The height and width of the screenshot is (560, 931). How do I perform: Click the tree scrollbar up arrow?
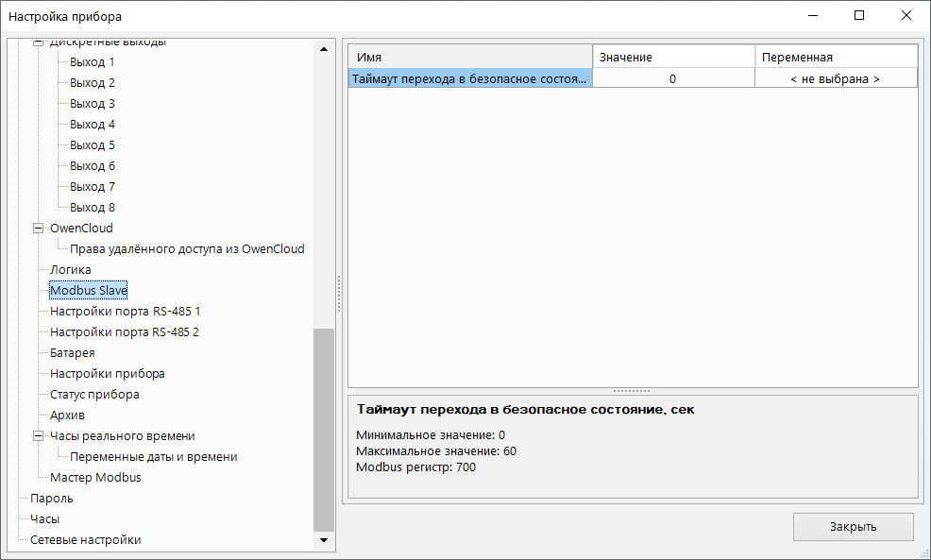pyautogui.click(x=324, y=48)
